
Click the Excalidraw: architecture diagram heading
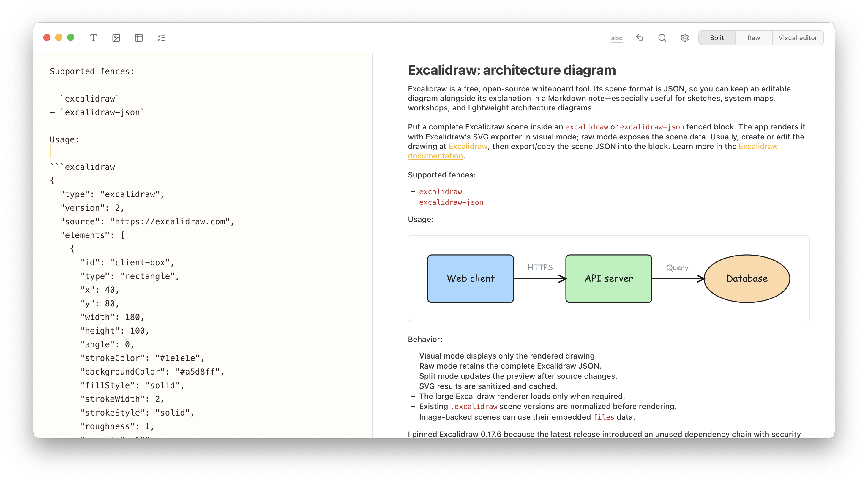[x=512, y=70]
